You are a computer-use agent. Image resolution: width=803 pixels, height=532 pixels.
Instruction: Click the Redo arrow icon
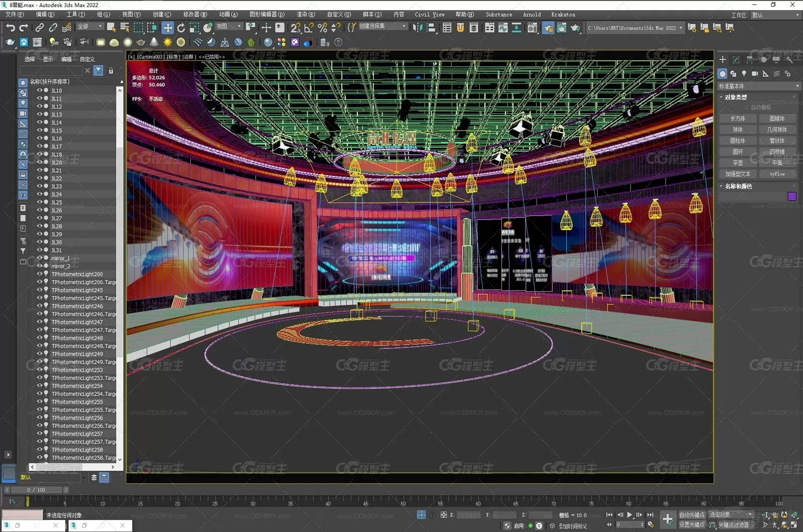click(x=23, y=28)
